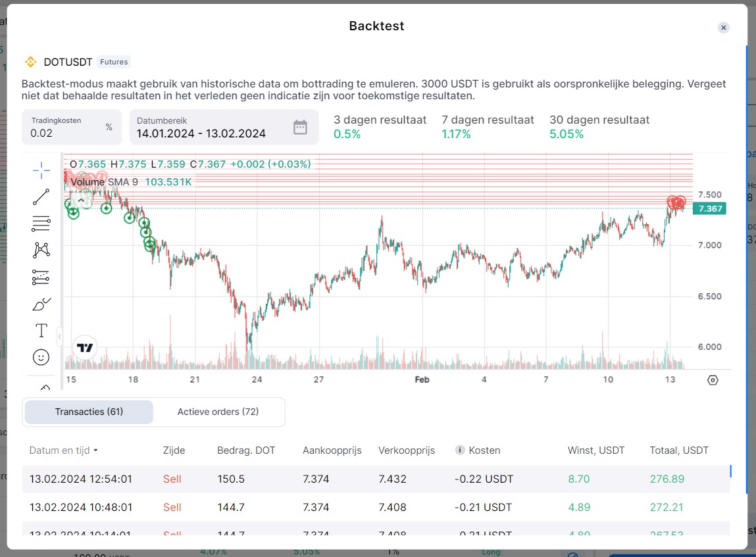Close the Backtest dialog

coord(723,28)
